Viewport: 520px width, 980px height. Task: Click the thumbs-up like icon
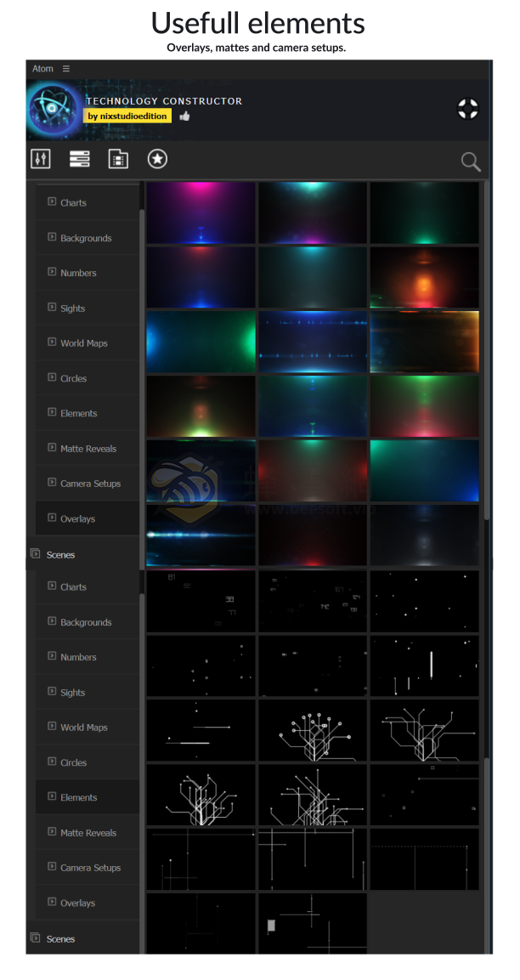click(x=184, y=116)
